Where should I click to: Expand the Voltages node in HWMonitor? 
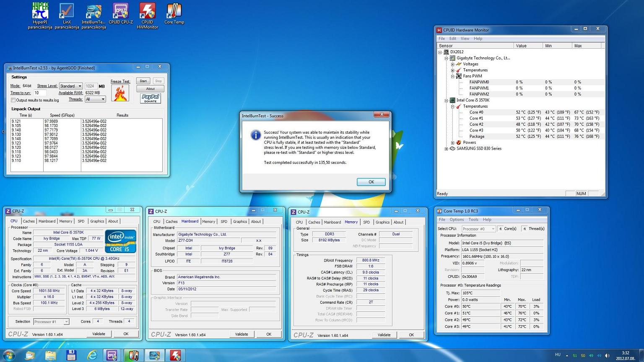pos(452,64)
